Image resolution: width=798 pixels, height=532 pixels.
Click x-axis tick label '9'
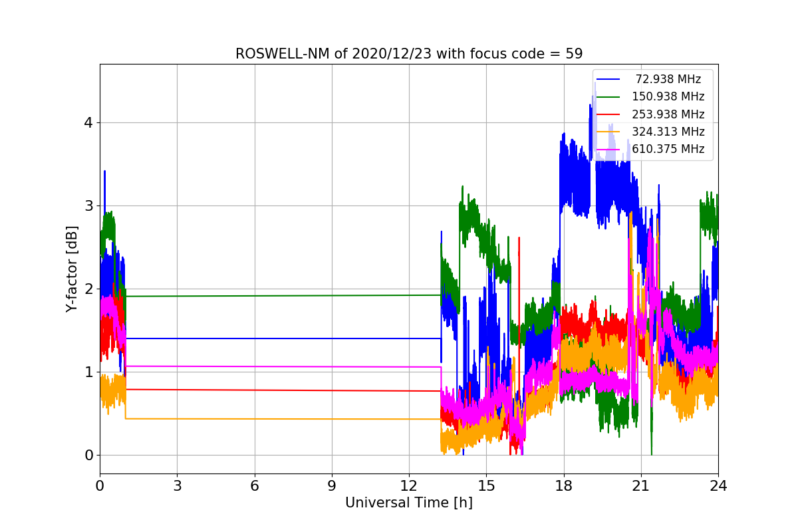(332, 486)
